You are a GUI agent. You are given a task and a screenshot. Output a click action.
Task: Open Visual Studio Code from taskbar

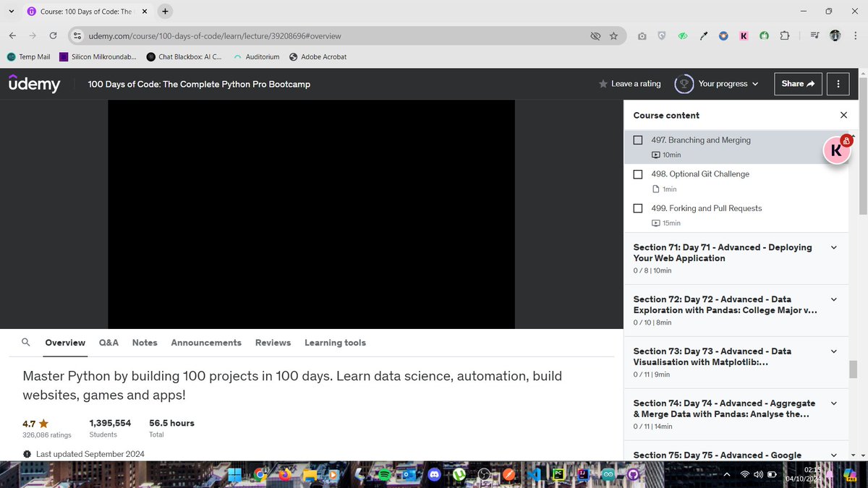[x=534, y=475]
